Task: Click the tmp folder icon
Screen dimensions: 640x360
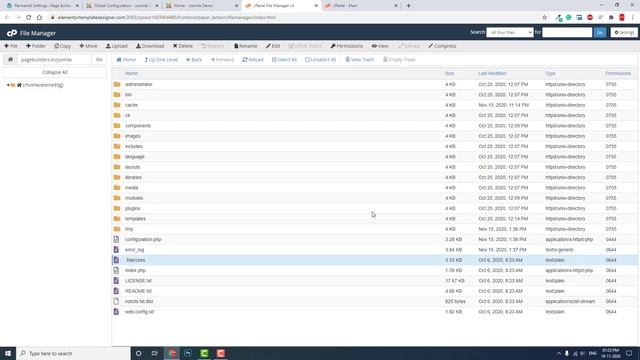Action: (117, 229)
